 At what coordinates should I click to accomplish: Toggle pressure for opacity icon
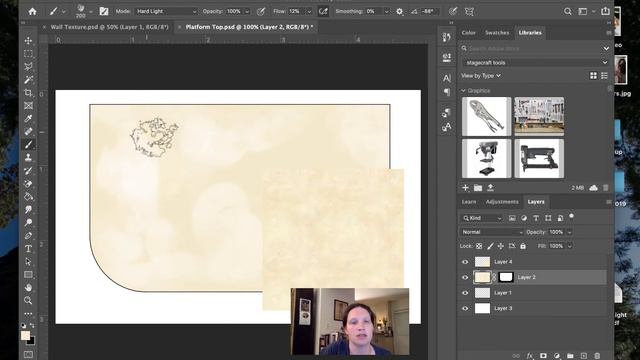coord(261,11)
